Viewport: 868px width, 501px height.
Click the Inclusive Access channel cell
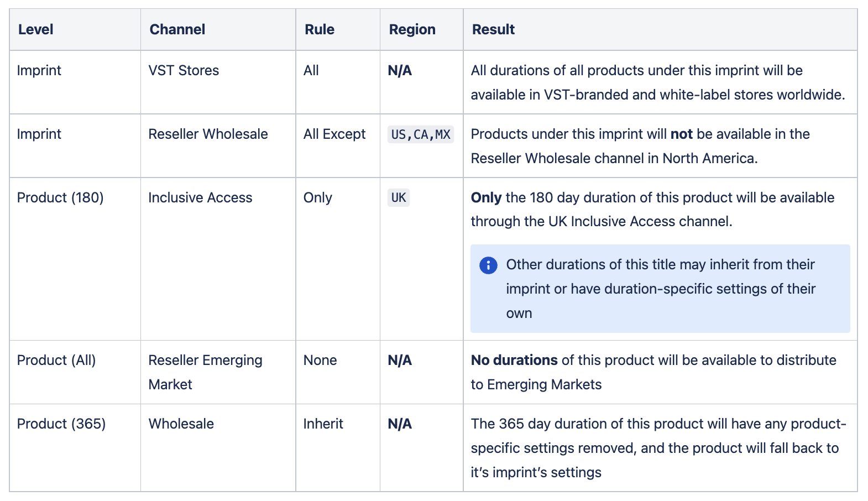[x=218, y=259]
